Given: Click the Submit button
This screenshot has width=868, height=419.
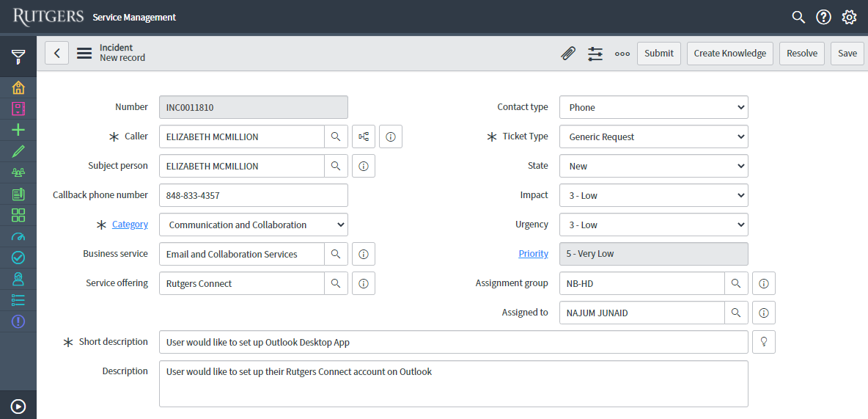Looking at the screenshot, I should [x=659, y=54].
